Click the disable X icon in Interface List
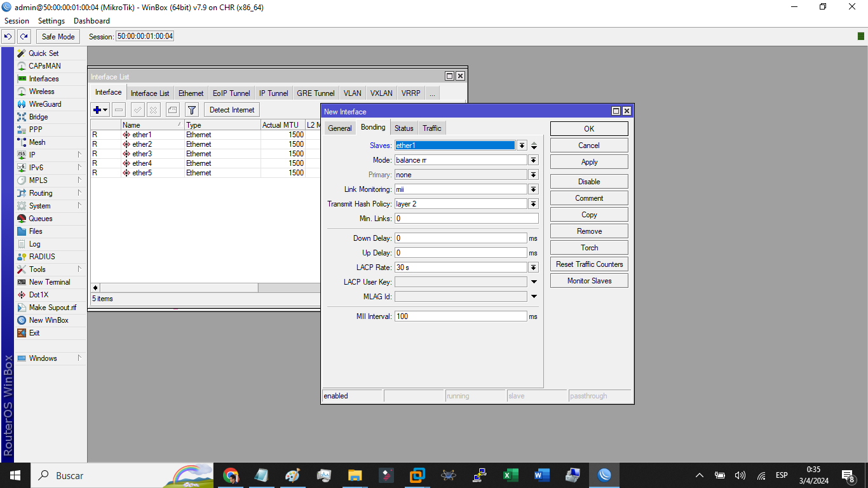Viewport: 868px width, 488px height. point(154,110)
